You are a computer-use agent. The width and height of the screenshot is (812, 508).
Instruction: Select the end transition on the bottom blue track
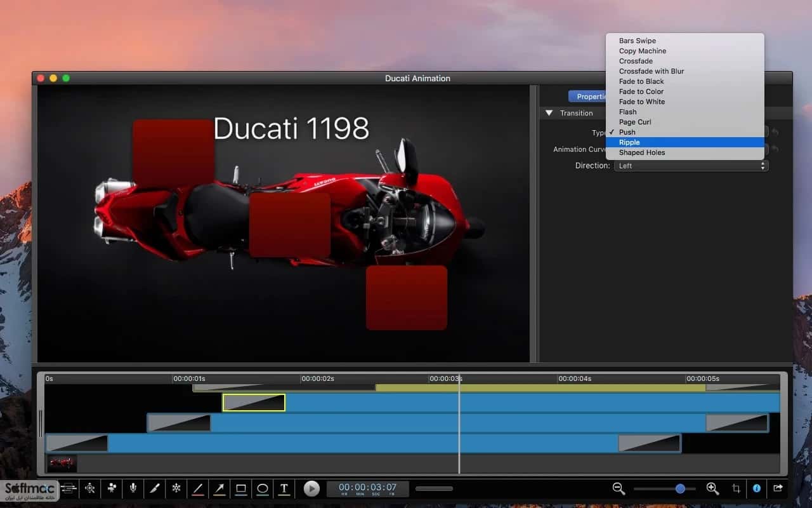(650, 443)
